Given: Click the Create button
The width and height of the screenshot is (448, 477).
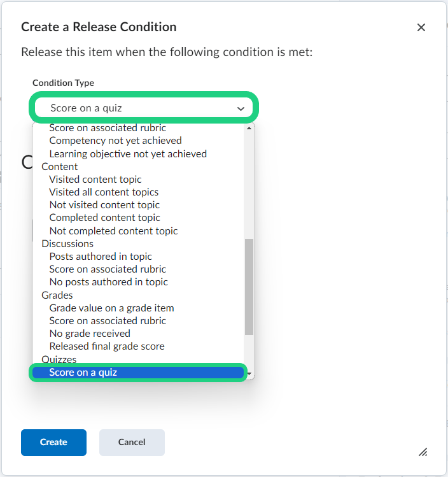Looking at the screenshot, I should [53, 442].
